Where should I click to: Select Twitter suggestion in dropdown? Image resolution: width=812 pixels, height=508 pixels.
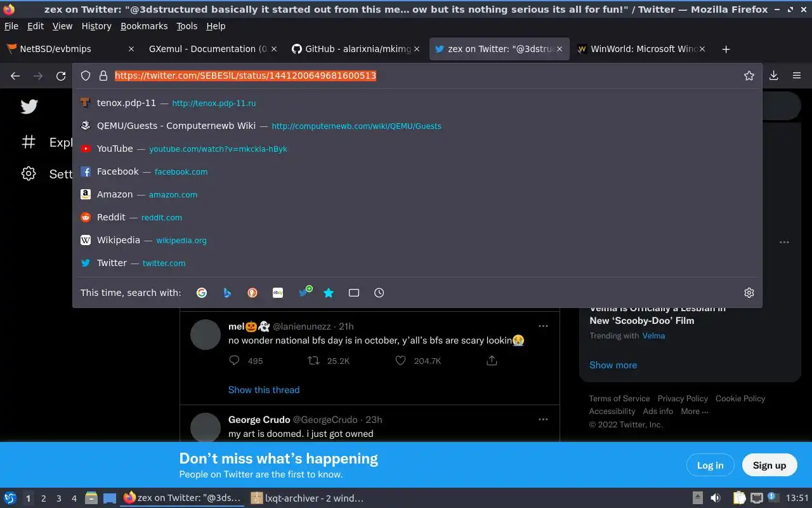tap(417, 263)
